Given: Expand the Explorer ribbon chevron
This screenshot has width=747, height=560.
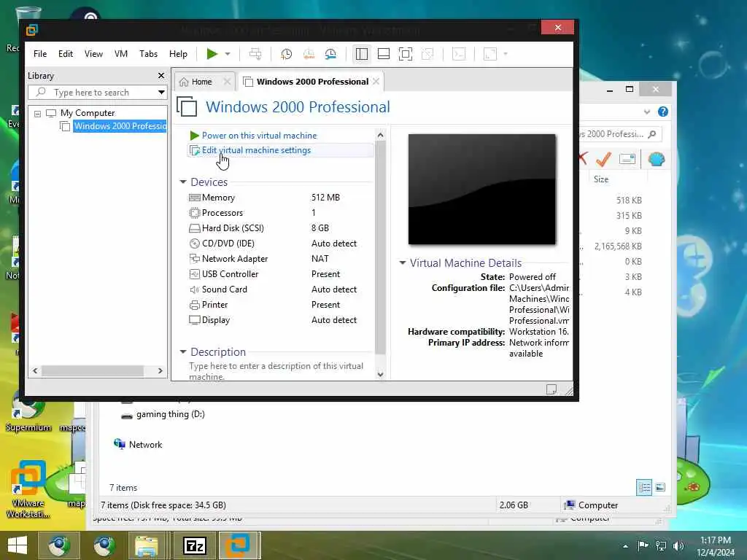Looking at the screenshot, I should (x=646, y=112).
